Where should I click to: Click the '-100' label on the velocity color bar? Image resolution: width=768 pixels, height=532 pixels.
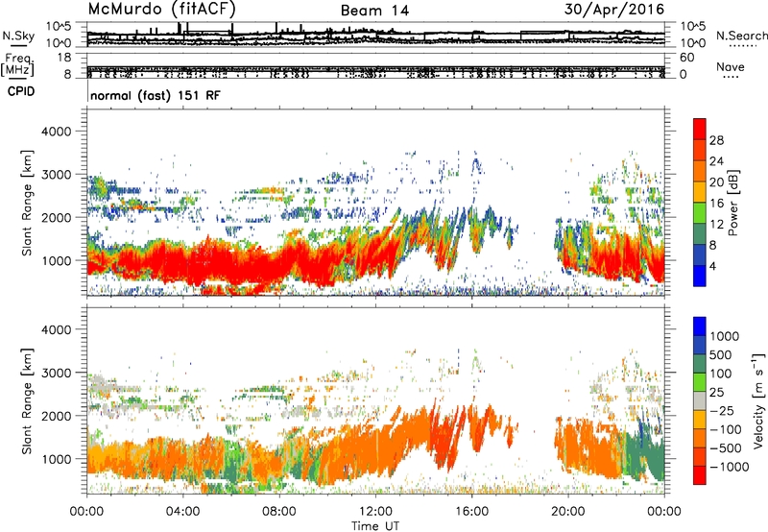tap(726, 429)
